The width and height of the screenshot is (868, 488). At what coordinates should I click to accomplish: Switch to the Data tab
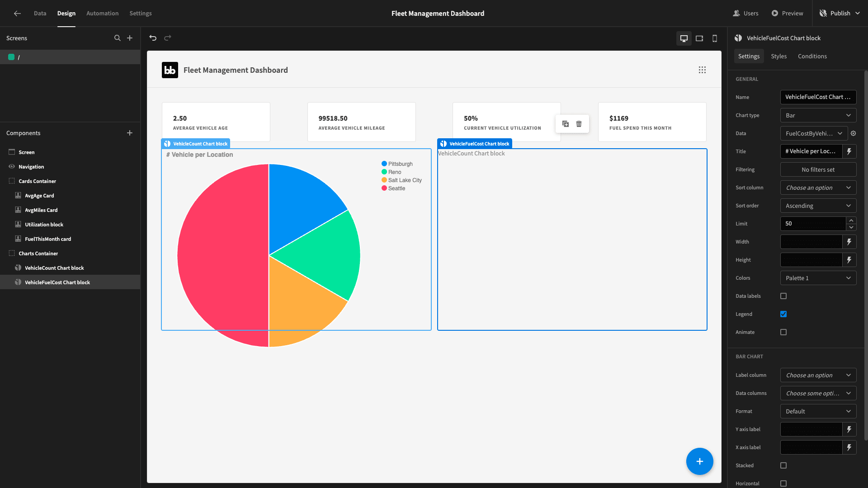tap(40, 14)
